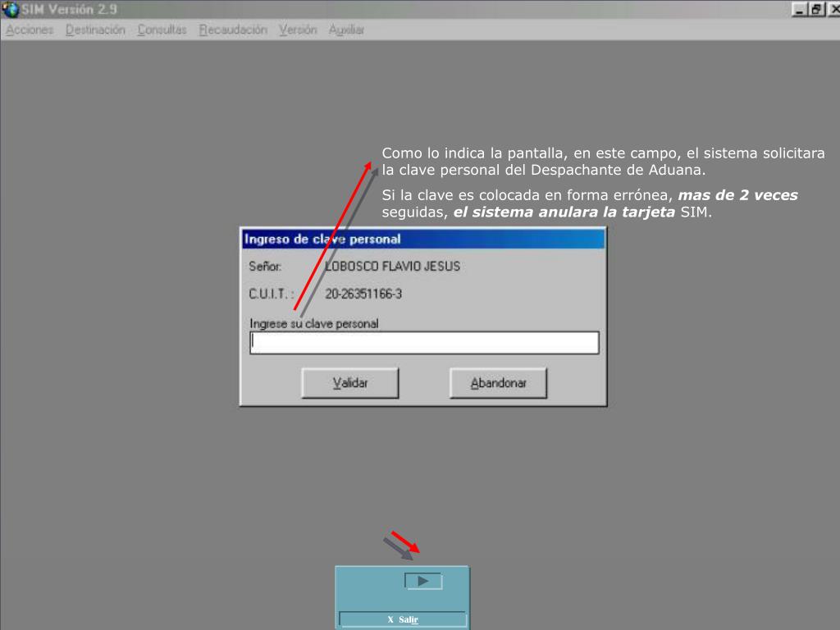This screenshot has width=840, height=630.
Task: Click the Abandonar button
Action: click(x=498, y=383)
